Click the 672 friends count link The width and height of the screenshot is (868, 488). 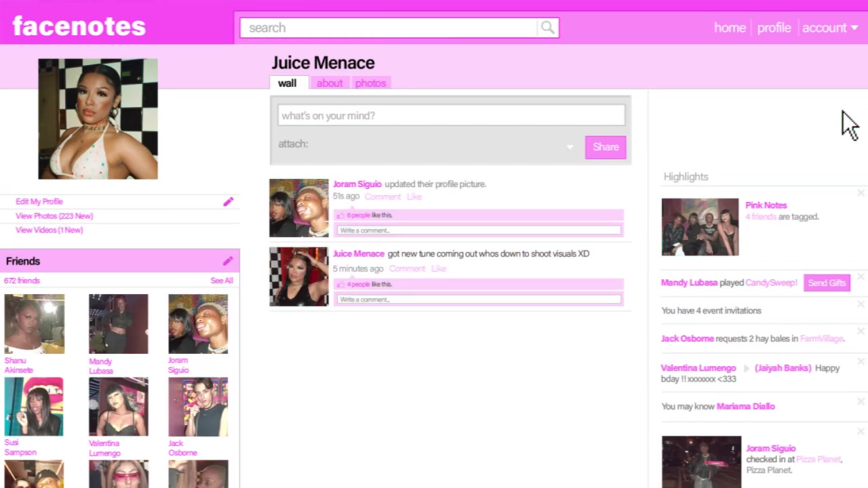coord(22,281)
